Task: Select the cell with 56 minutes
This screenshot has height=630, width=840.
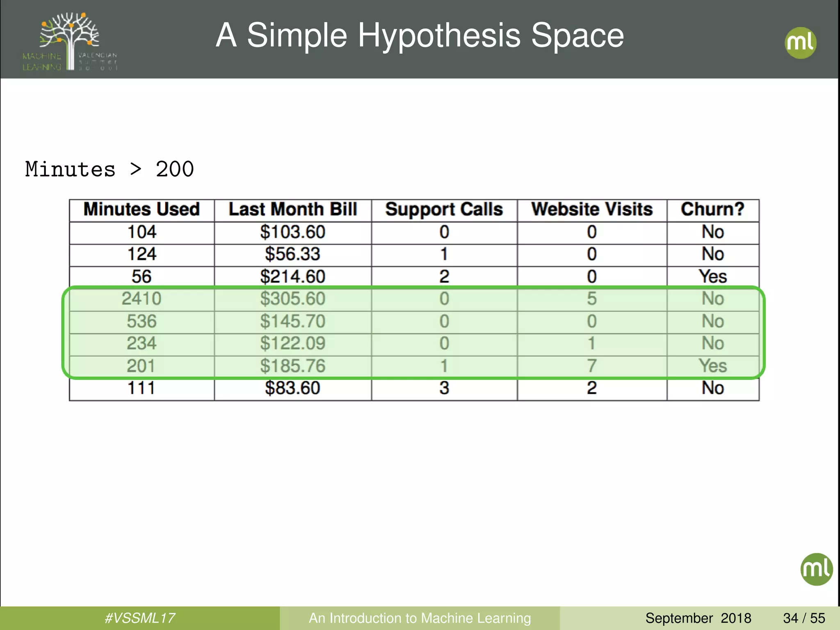Action: coord(142,276)
